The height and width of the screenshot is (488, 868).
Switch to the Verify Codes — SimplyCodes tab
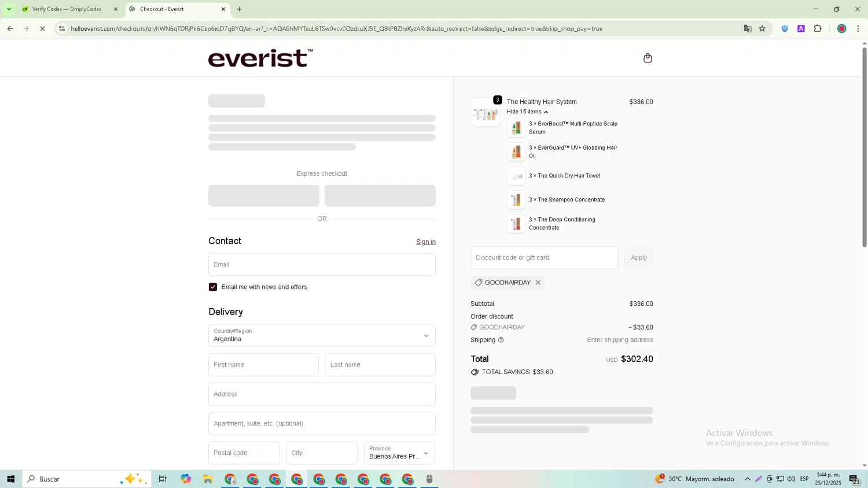coord(67,9)
